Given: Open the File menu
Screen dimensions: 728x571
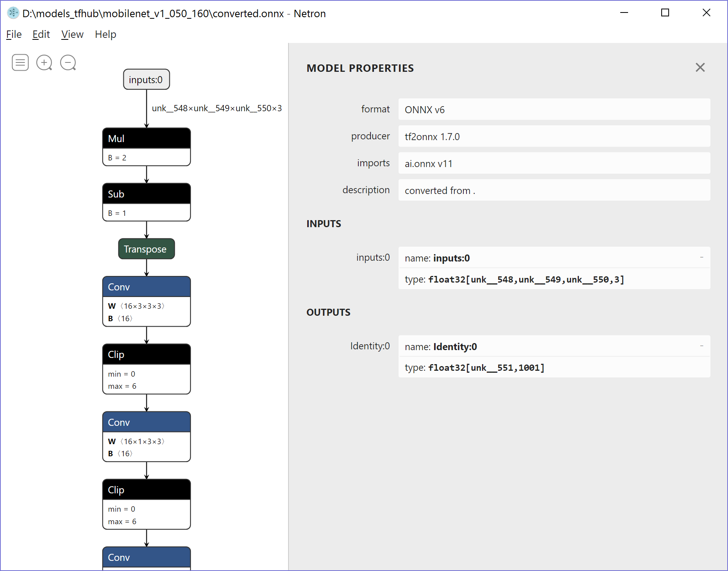Looking at the screenshot, I should point(14,34).
